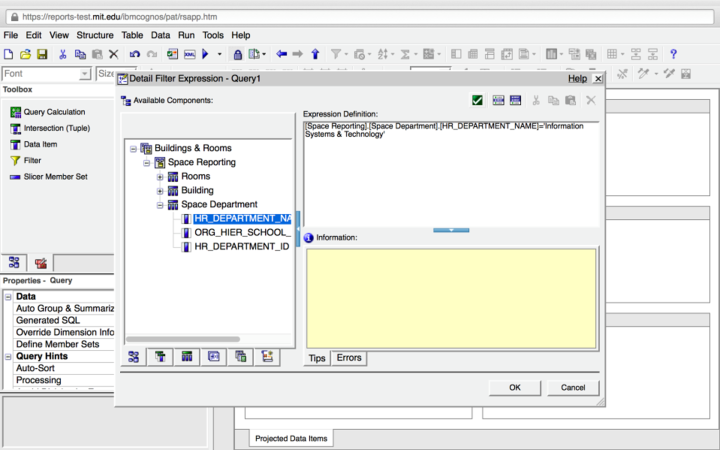720x450 pixels.
Task: Click the Save icon in main toolbar
Action: pos(42,54)
